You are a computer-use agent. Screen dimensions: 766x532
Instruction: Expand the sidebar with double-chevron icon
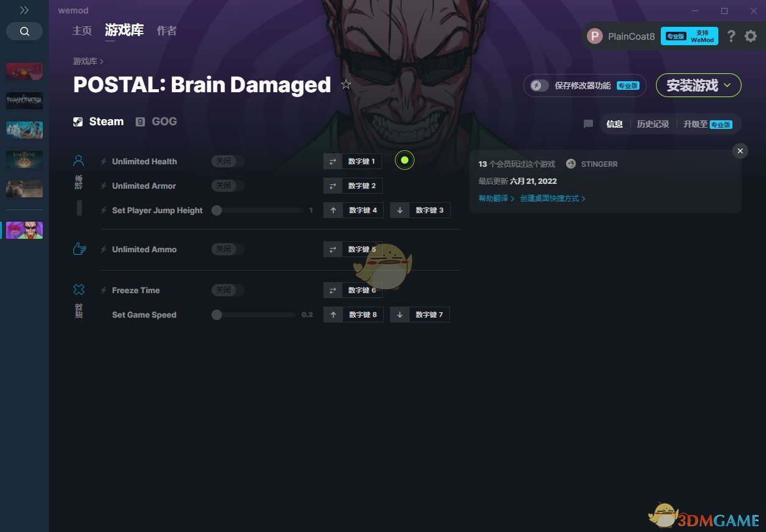tap(24, 10)
